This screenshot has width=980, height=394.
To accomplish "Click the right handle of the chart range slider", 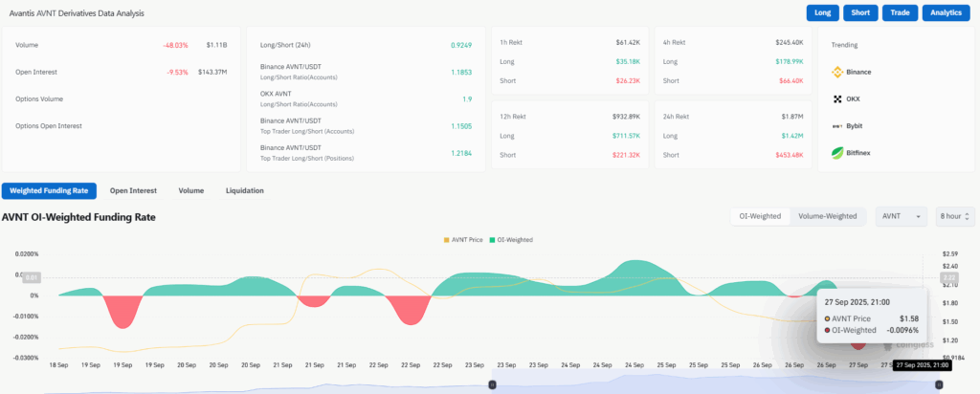I will [x=939, y=384].
